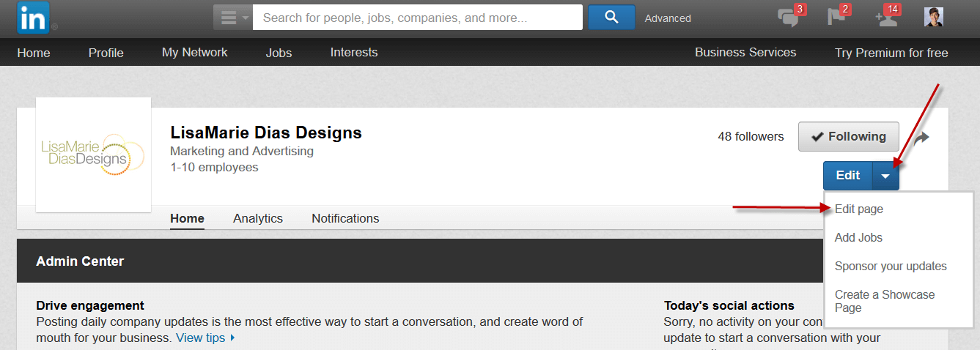Click the LisaMarie Dias Designs title
Screen dimensions: 980x350
266,133
